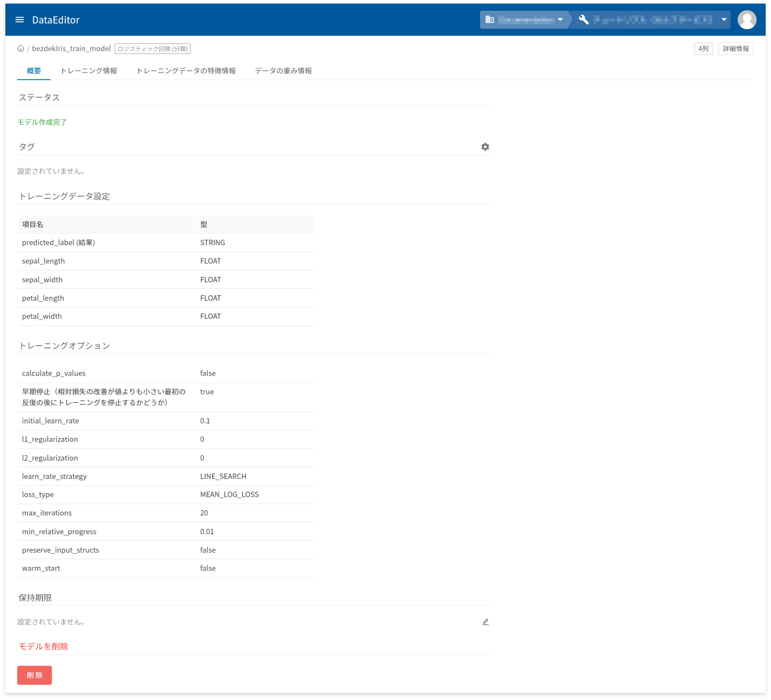Viewport: 771px width, 700px height.
Task: Click the モデル作成完了 status text
Action: coord(42,122)
